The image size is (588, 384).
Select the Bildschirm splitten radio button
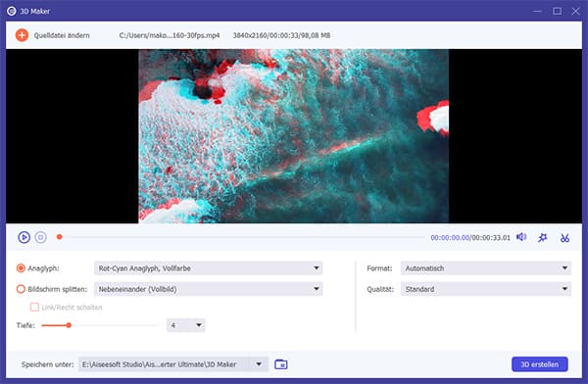[21, 289]
